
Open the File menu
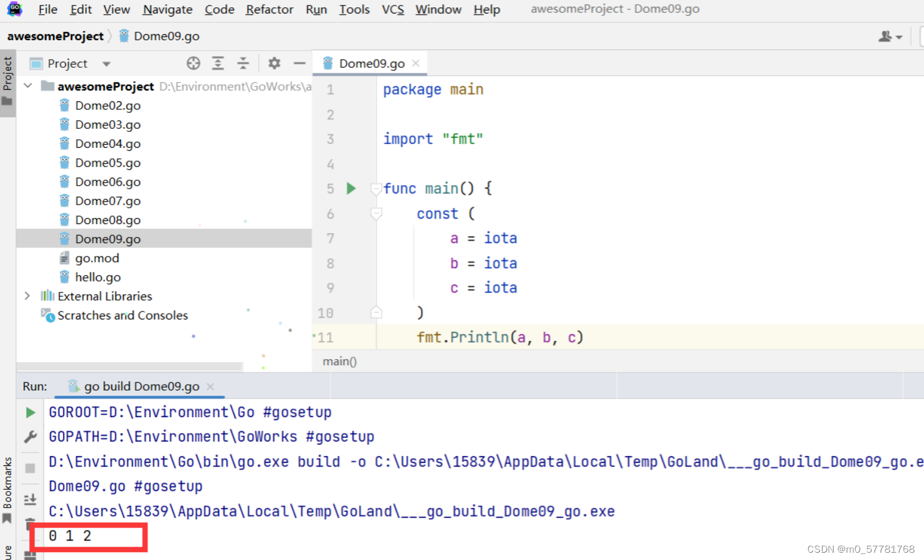point(48,10)
